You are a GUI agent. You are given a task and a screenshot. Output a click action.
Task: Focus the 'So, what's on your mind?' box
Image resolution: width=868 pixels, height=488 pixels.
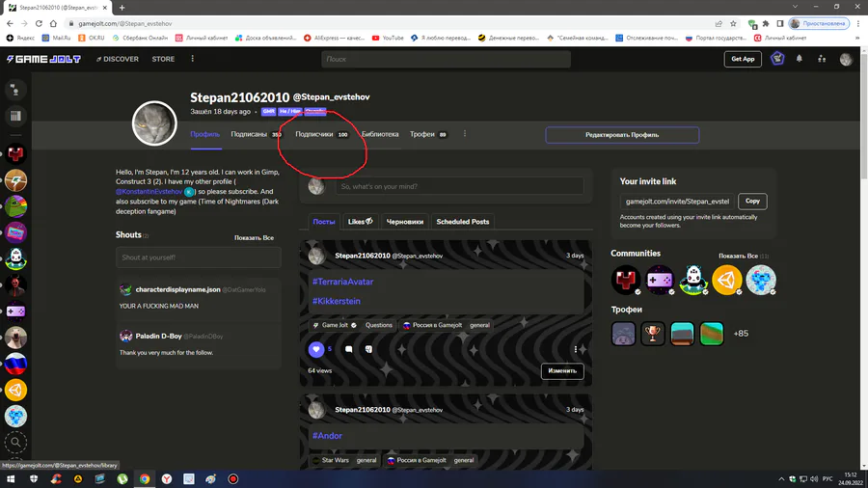coord(459,186)
